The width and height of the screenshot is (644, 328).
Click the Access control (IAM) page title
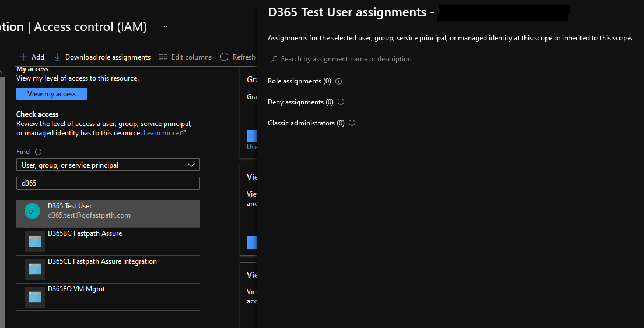(90, 27)
